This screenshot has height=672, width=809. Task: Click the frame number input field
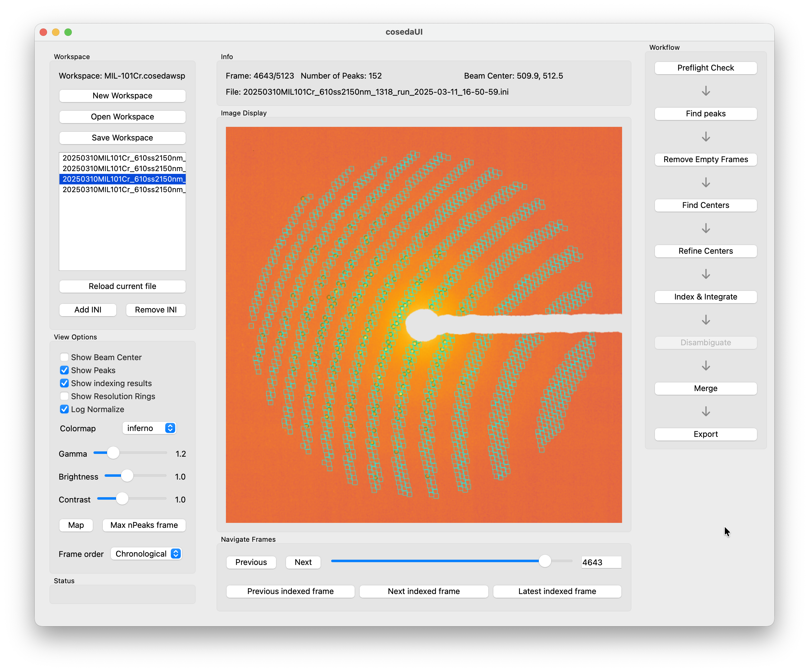coord(601,562)
